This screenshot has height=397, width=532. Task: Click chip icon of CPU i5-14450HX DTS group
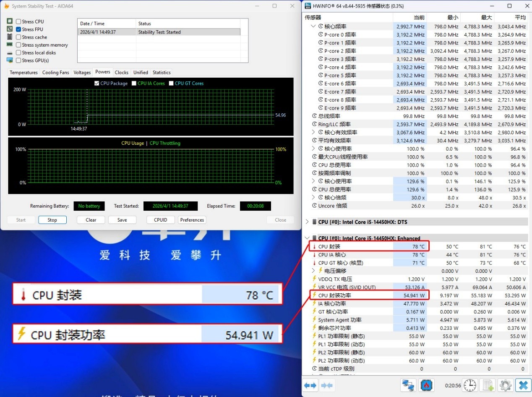(x=314, y=222)
